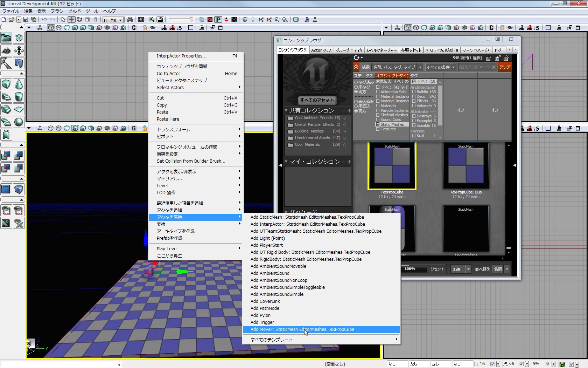The width and height of the screenshot is (588, 368).
Task: Select the Camera mode tool
Action: [6, 38]
